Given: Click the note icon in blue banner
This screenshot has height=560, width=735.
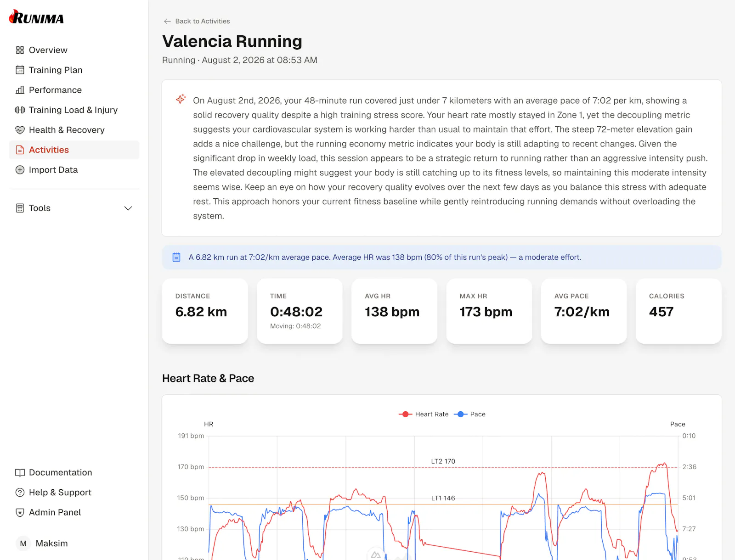Looking at the screenshot, I should click(176, 258).
